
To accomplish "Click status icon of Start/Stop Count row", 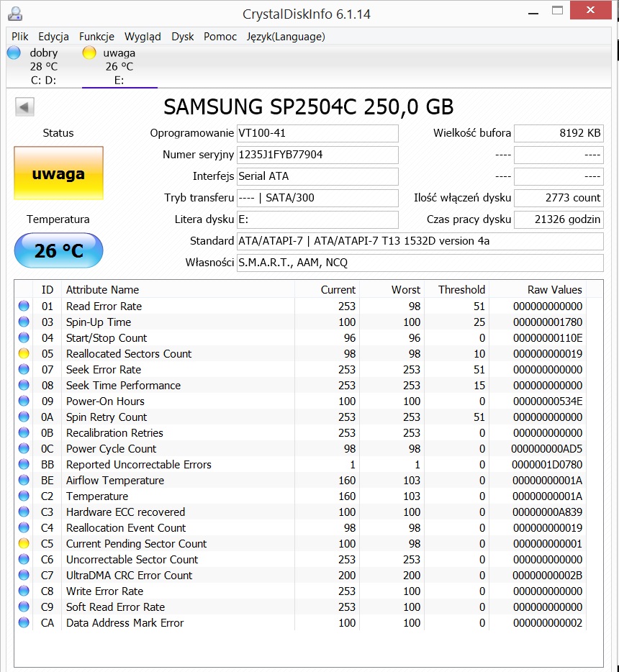I will pos(24,337).
